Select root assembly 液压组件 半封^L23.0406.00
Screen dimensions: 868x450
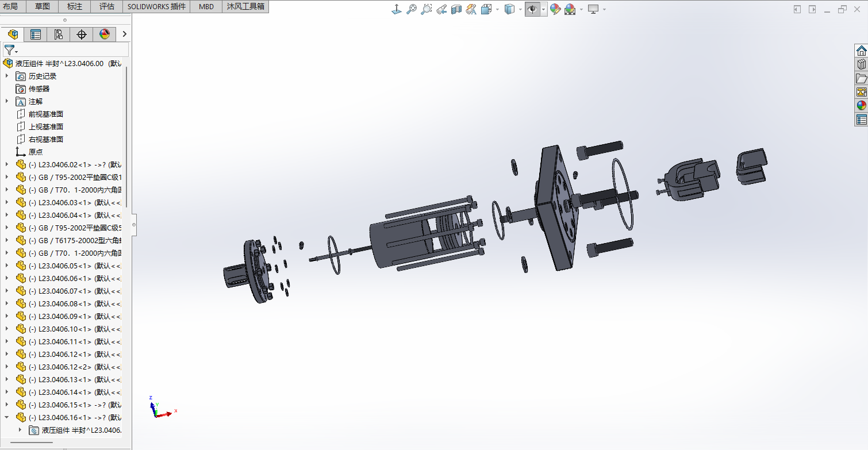(62, 63)
